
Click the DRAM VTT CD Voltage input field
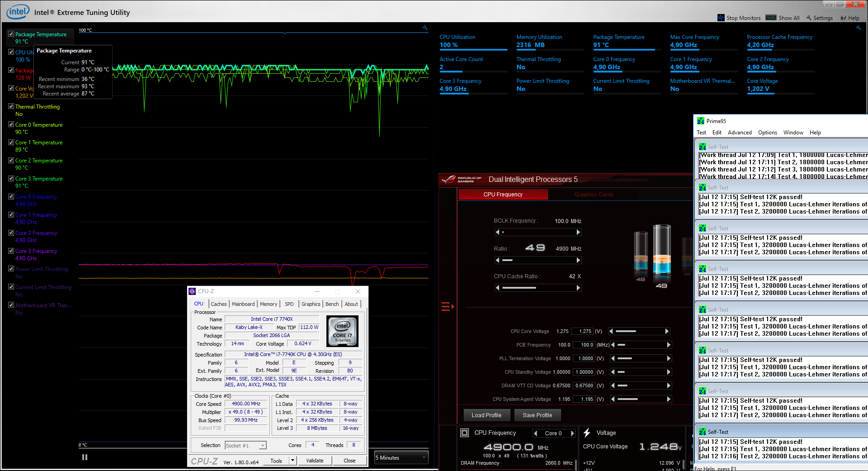585,385
